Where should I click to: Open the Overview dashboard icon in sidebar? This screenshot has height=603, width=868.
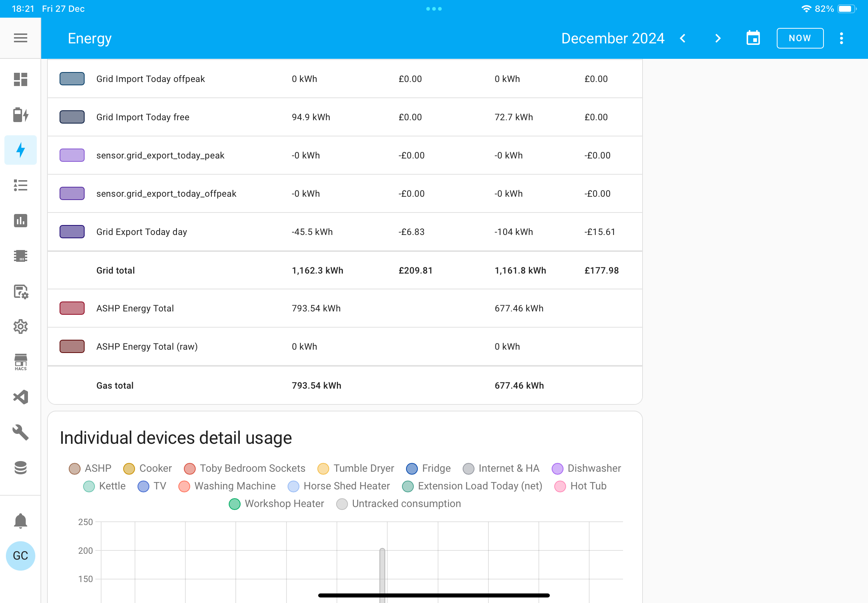(x=20, y=79)
